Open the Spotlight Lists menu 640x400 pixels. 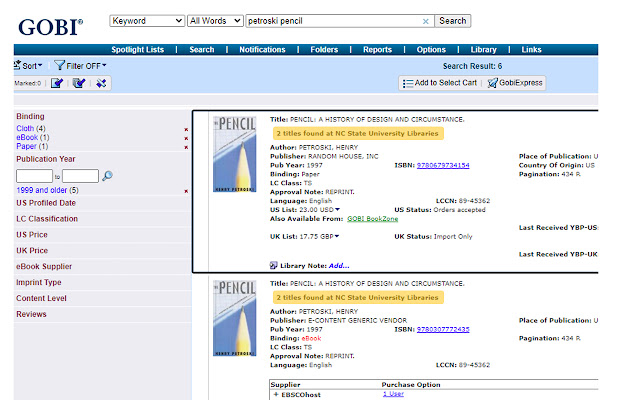tap(138, 50)
